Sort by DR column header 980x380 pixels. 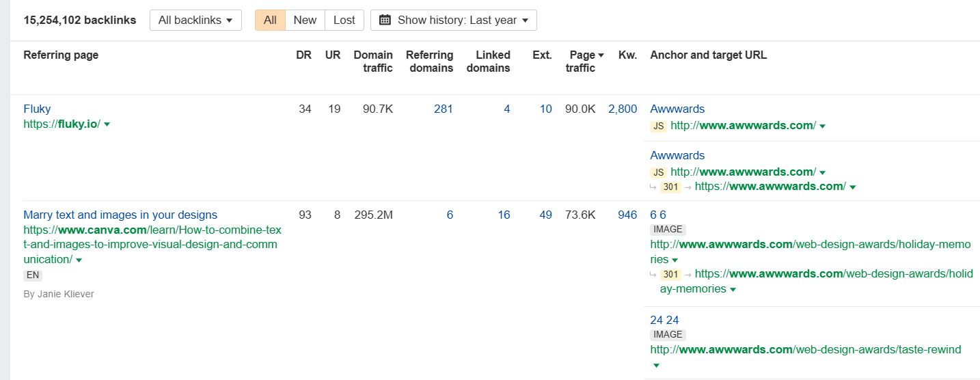[303, 55]
